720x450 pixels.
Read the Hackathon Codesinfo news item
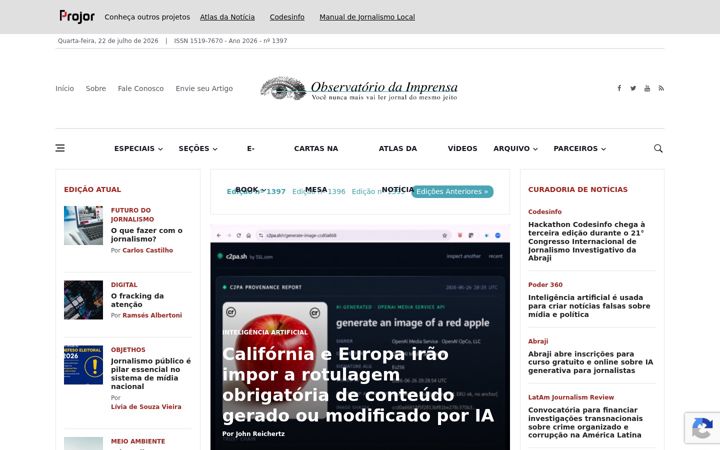(587, 241)
